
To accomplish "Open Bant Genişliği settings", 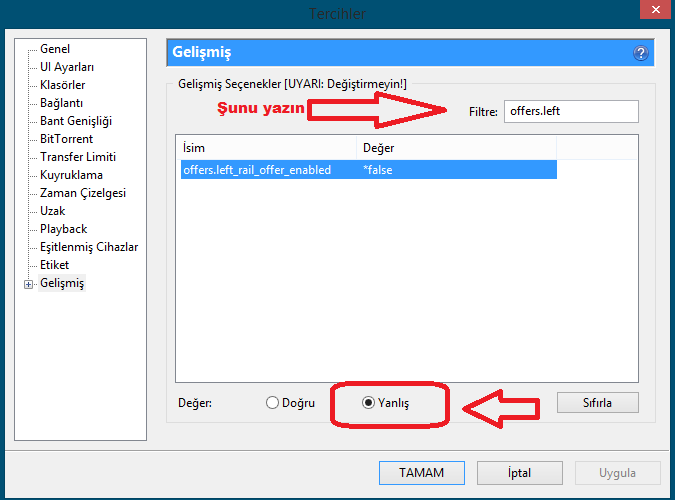I will point(75,121).
